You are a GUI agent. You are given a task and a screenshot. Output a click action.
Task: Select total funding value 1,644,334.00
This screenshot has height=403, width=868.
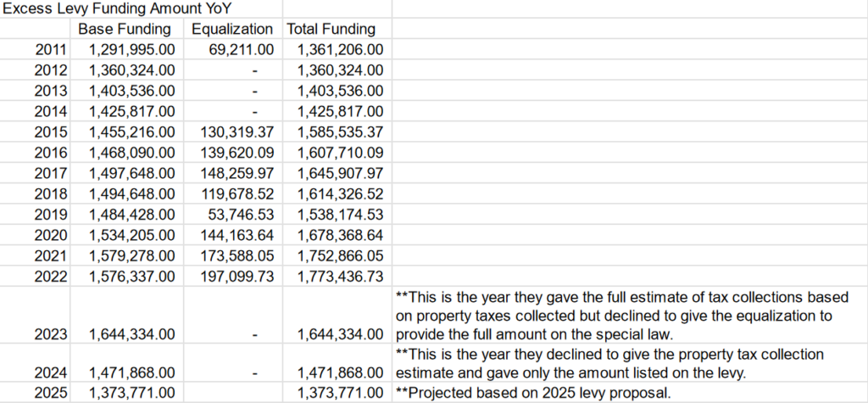coord(341,335)
